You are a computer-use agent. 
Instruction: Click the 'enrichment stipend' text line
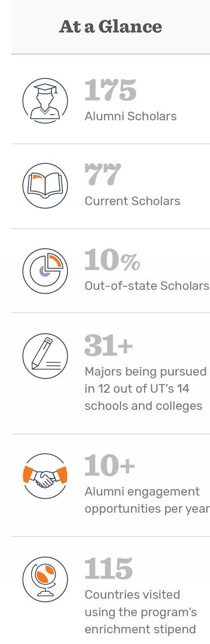click(x=140, y=629)
